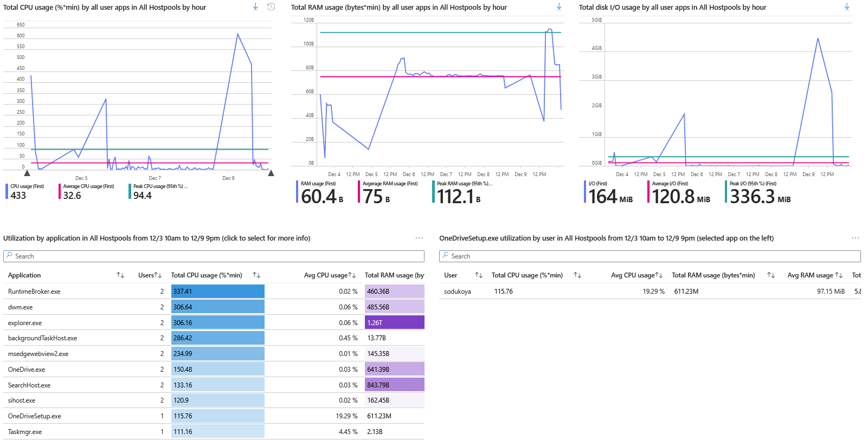The width and height of the screenshot is (868, 440).
Task: Sort the application table by Avg CPU usage
Action: click(352, 275)
